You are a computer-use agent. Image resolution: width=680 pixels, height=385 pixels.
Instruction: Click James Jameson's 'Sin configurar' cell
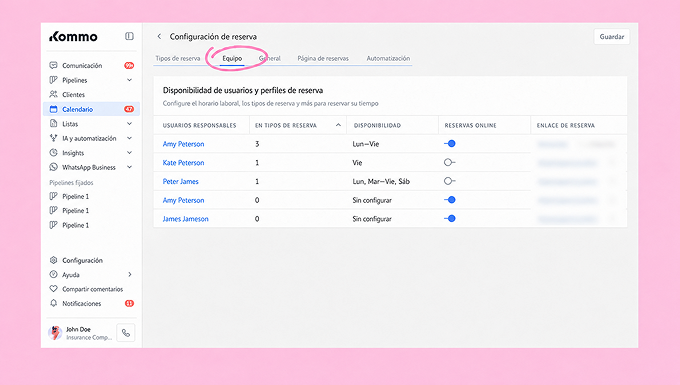point(372,219)
